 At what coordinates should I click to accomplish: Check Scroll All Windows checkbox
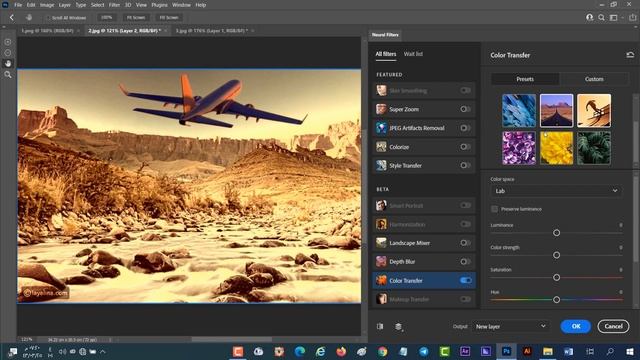pyautogui.click(x=48, y=18)
